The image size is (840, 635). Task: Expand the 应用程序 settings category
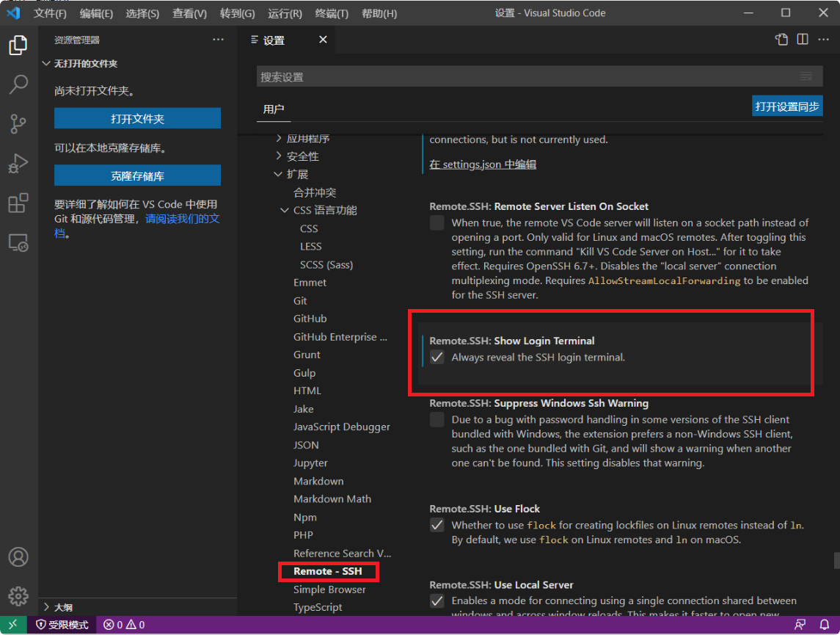[x=279, y=138]
